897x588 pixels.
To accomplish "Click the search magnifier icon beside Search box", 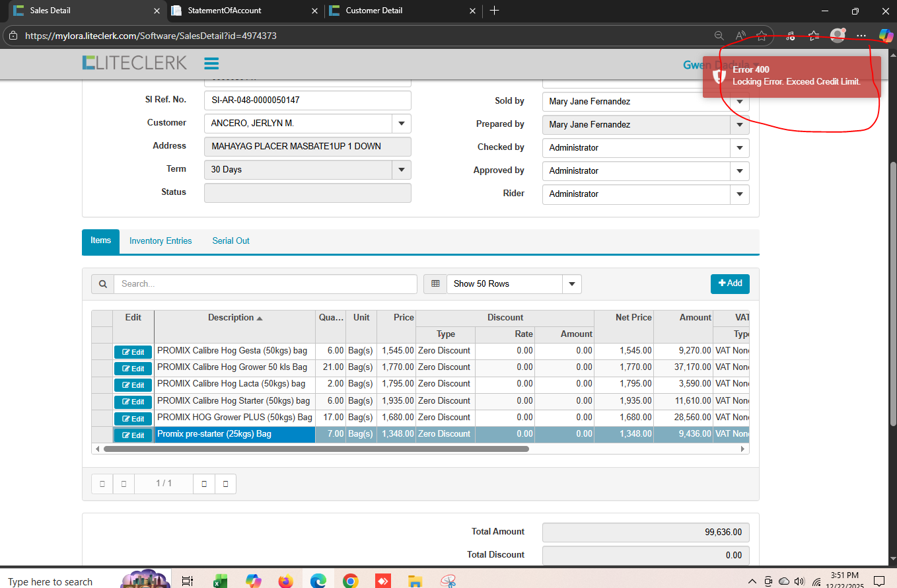I will coord(102,284).
